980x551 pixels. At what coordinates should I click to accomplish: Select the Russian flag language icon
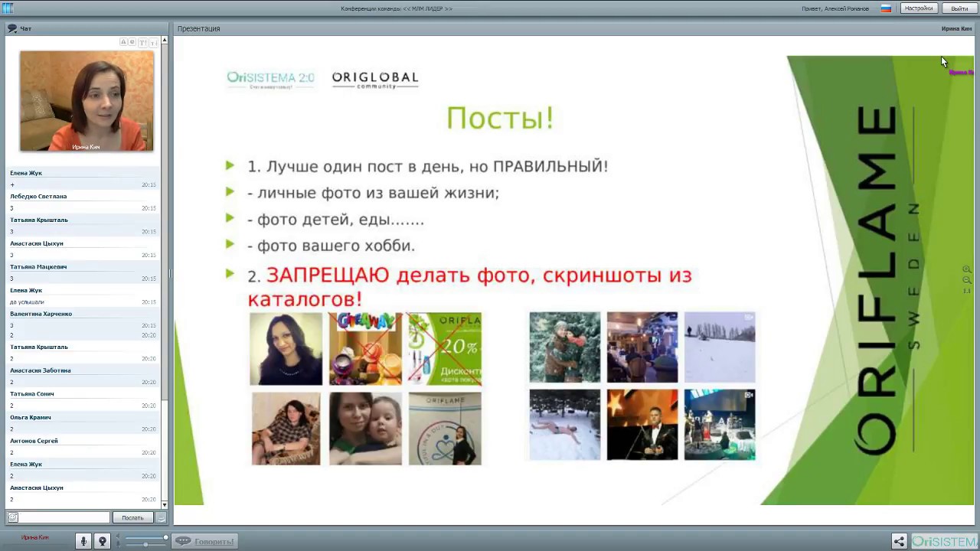886,8
